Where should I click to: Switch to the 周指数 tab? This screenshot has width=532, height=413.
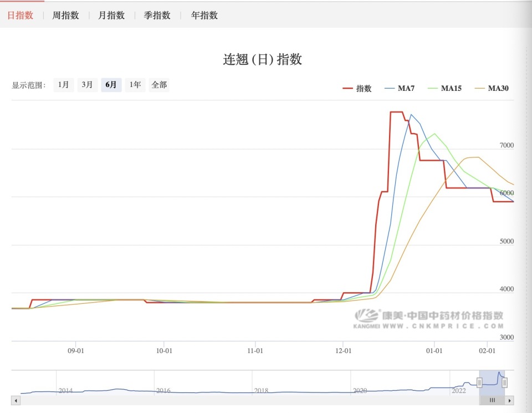click(66, 16)
